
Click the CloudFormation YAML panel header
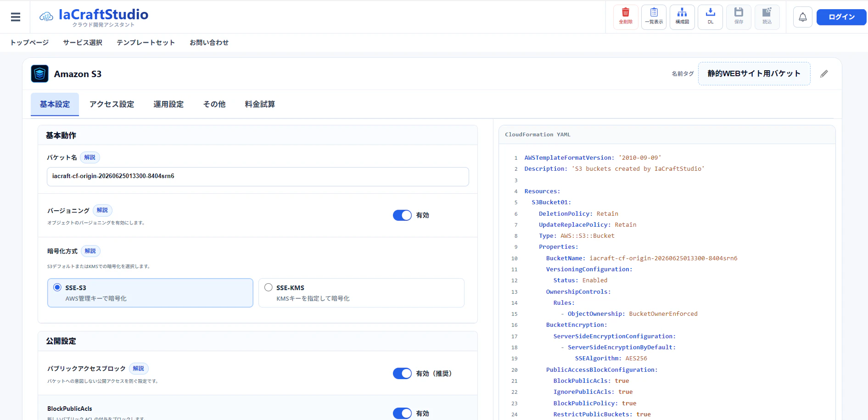click(x=667, y=134)
